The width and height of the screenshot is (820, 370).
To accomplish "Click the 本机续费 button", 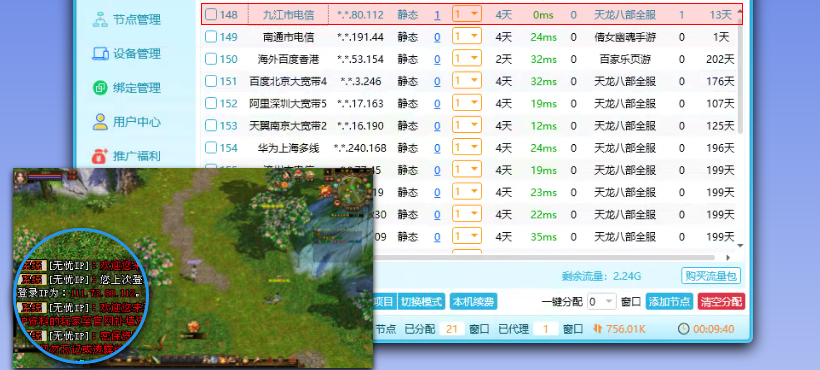I will click(x=473, y=302).
